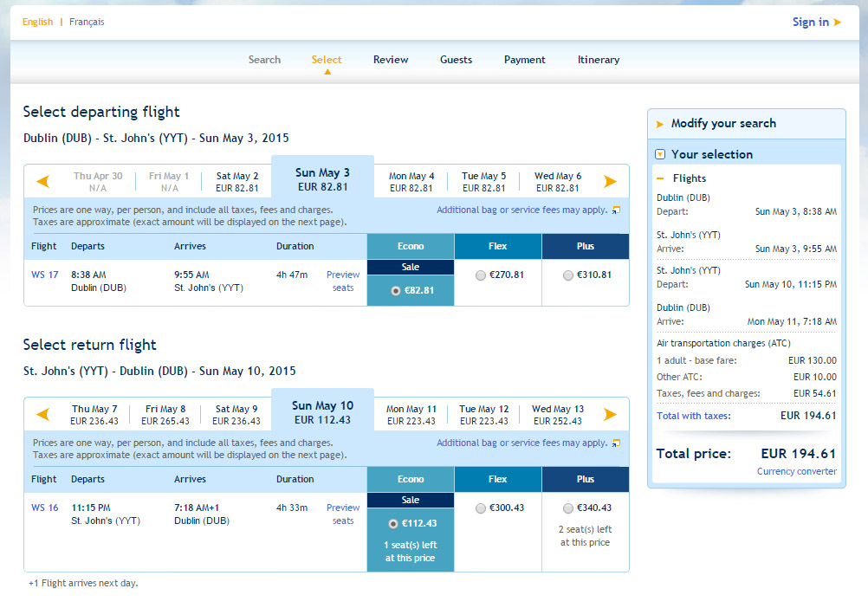Expand Modify your search panel
This screenshot has height=608, width=868.
point(723,123)
